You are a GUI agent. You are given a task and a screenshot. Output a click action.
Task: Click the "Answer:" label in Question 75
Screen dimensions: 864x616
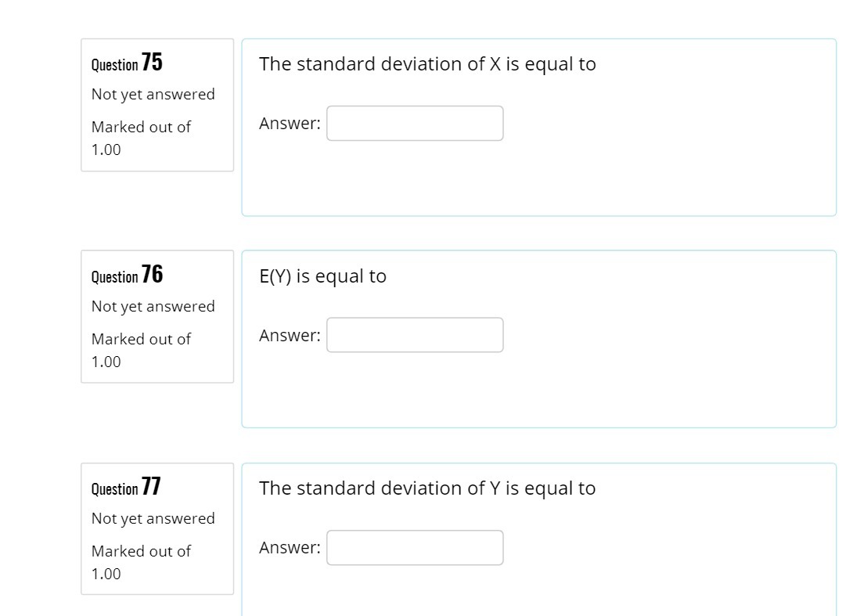point(290,124)
